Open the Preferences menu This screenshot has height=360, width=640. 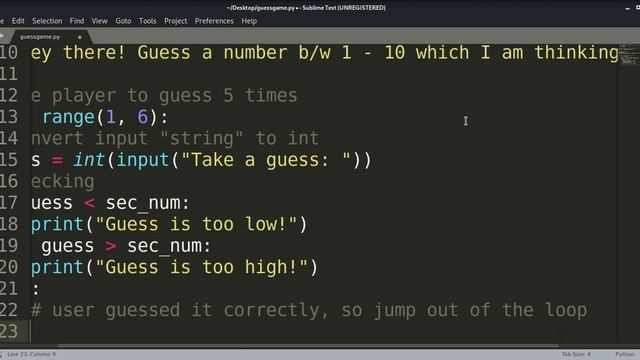click(x=214, y=21)
